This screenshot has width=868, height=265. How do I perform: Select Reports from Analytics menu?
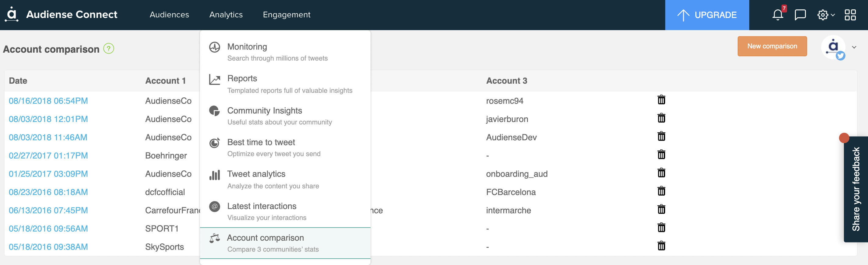click(x=285, y=84)
